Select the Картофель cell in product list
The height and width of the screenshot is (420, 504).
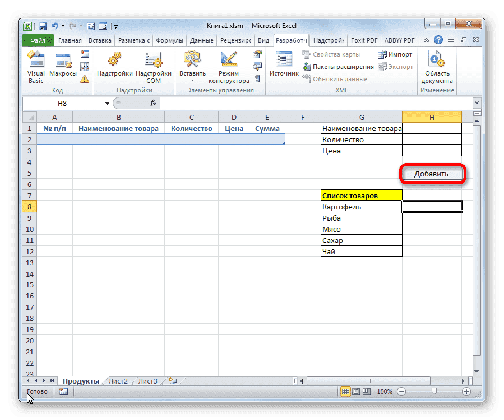[361, 206]
